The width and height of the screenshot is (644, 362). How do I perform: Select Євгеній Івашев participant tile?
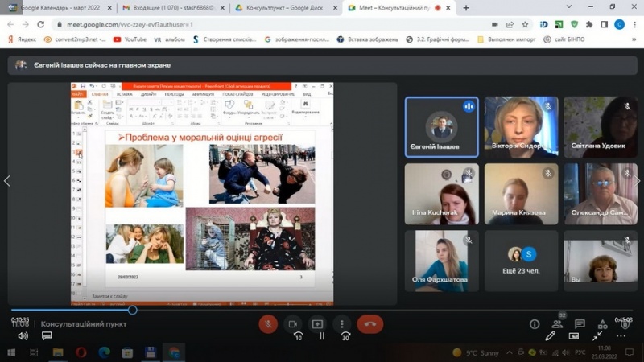(441, 127)
